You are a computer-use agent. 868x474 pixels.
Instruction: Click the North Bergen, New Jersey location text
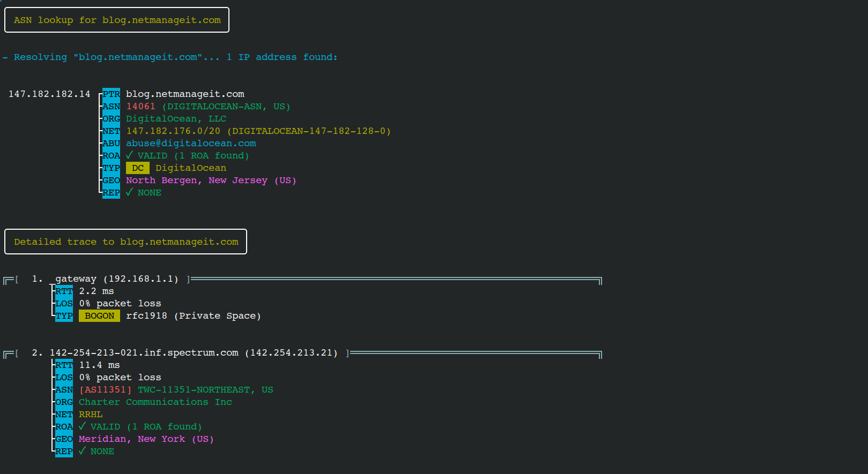[211, 180]
